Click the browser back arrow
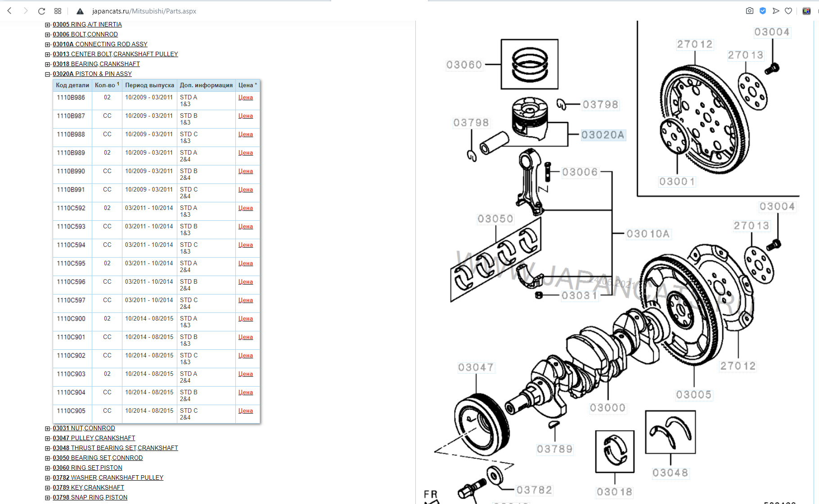 point(9,11)
